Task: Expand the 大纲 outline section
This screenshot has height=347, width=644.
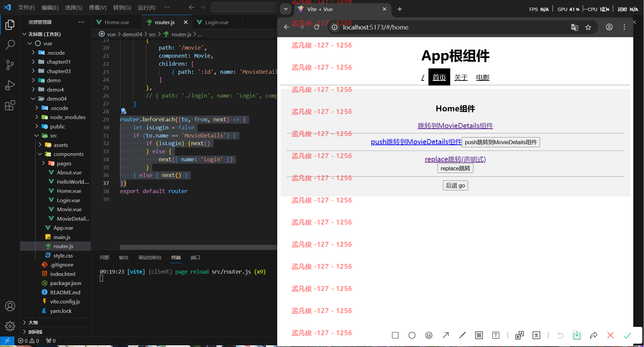Action: (33, 323)
